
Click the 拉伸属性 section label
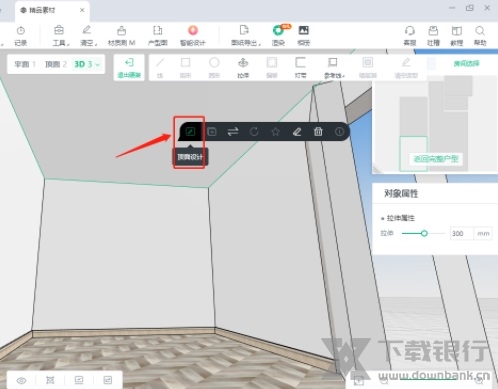pyautogui.click(x=401, y=218)
